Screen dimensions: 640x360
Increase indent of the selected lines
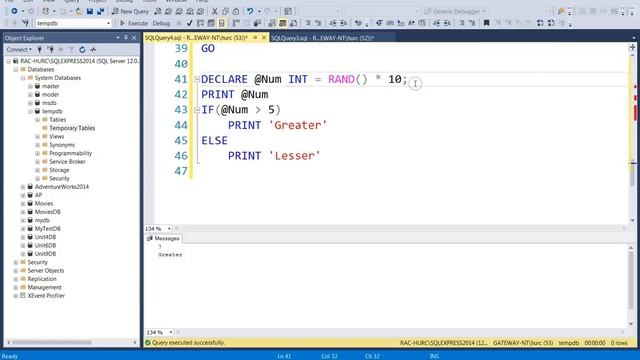[x=343, y=23]
